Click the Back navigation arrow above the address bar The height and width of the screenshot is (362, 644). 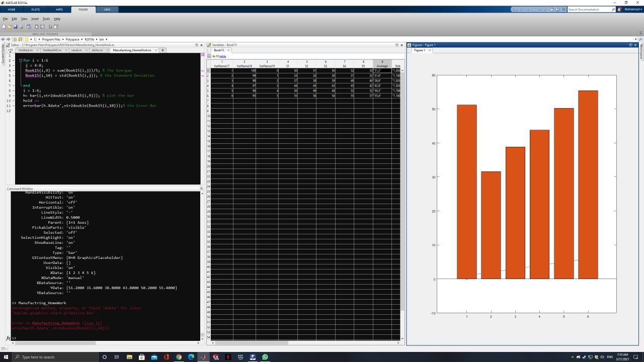3,39
